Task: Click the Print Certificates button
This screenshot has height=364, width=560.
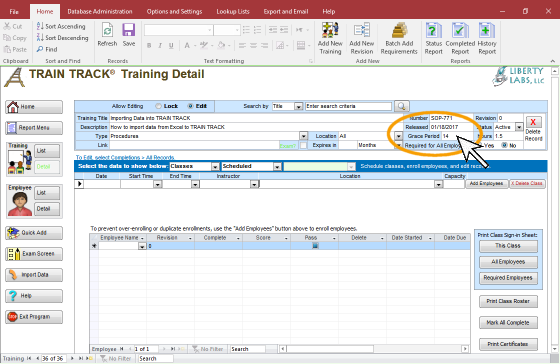Action: [x=508, y=344]
